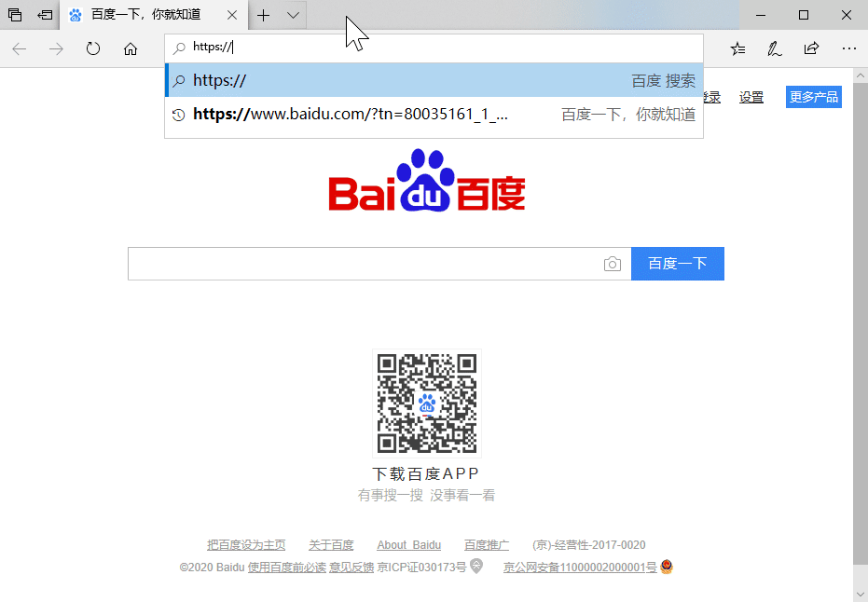Open the About Baidu link
Screen dimensions: 868x602
click(409, 545)
